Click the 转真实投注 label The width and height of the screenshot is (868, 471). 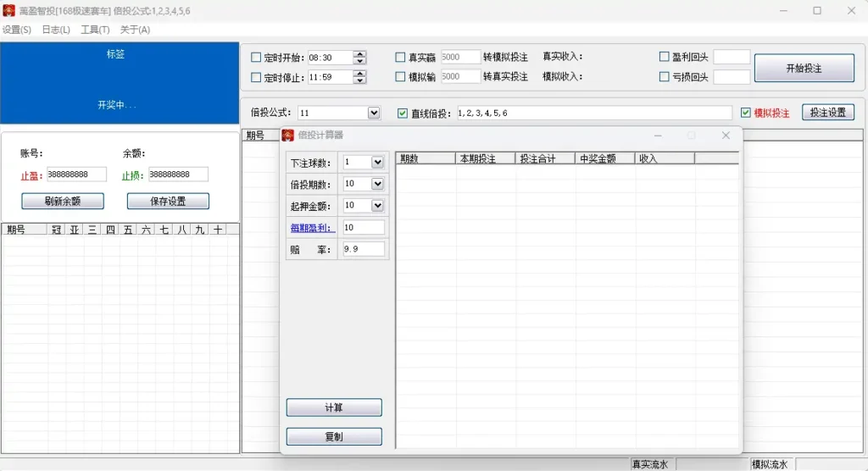505,76
